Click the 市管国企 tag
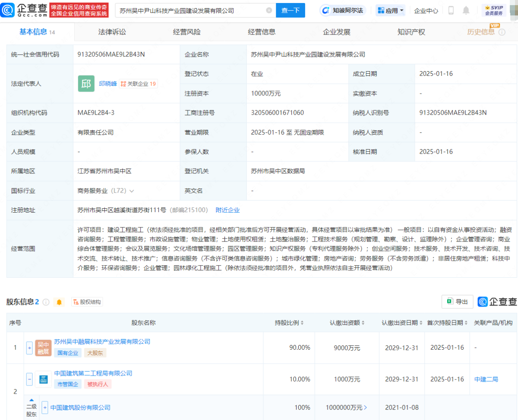 [68, 384]
